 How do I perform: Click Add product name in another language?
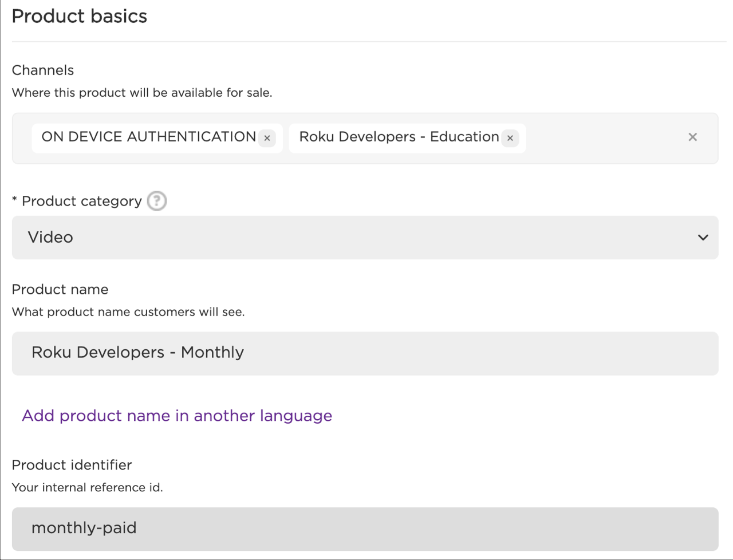point(177,416)
